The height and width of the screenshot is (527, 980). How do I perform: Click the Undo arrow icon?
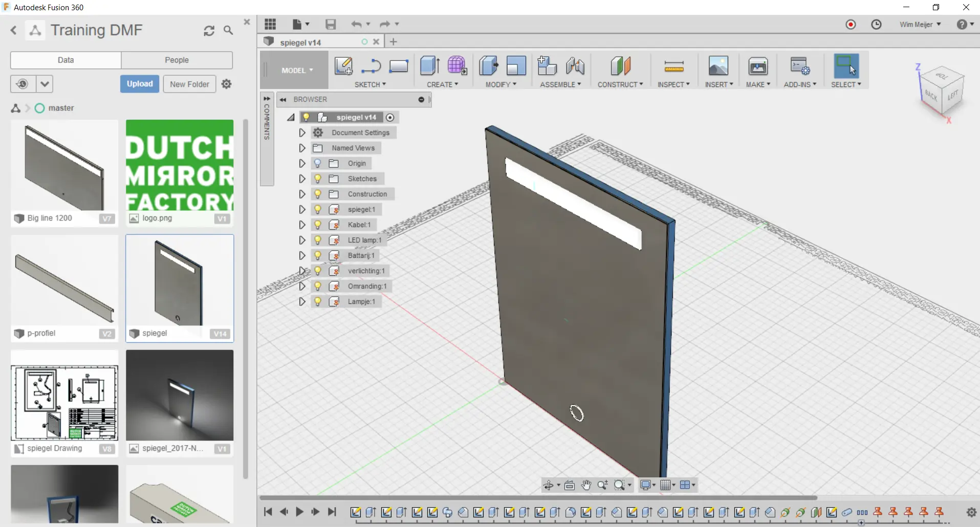(357, 24)
